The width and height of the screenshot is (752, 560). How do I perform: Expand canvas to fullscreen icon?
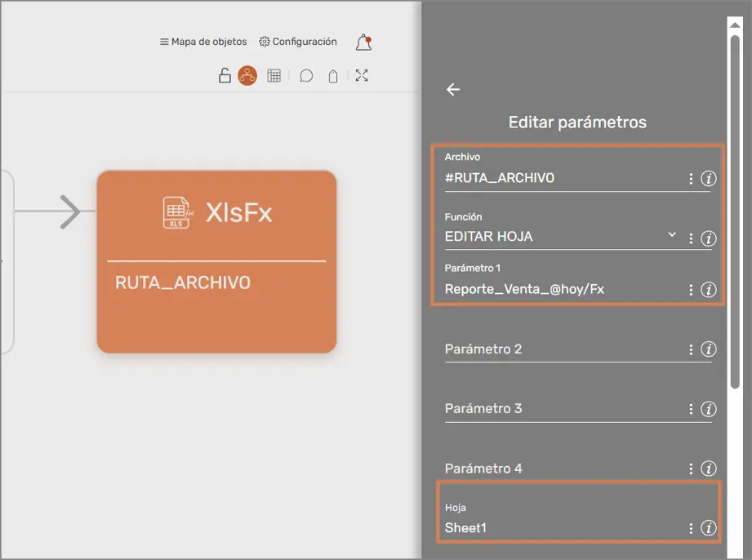362,75
